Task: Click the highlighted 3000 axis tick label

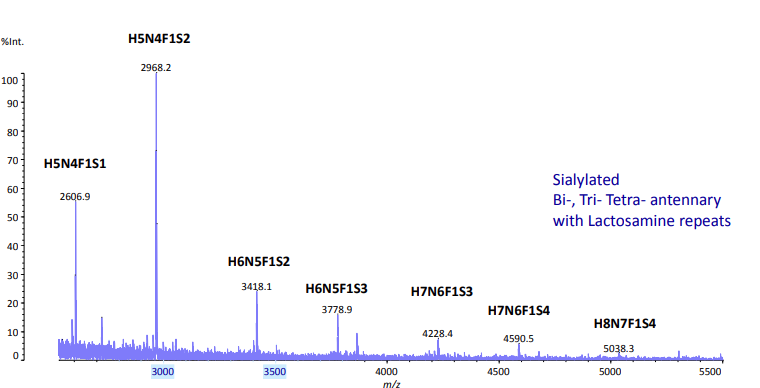Action: click(162, 372)
